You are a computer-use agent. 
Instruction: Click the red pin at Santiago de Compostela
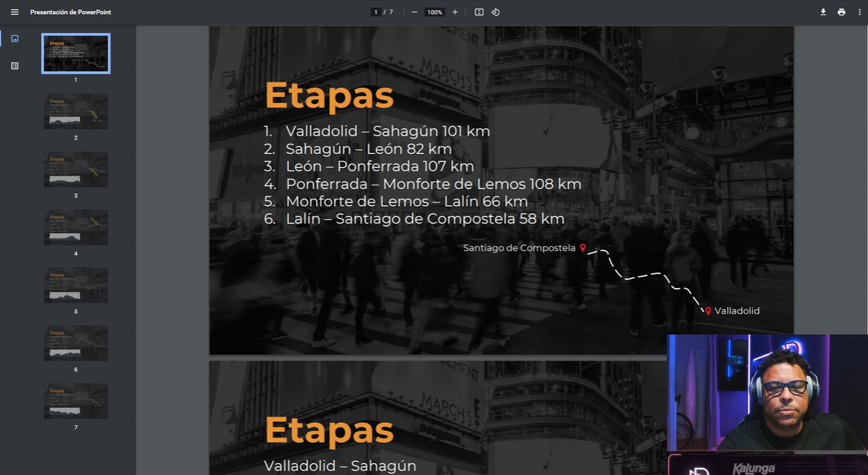tap(582, 248)
